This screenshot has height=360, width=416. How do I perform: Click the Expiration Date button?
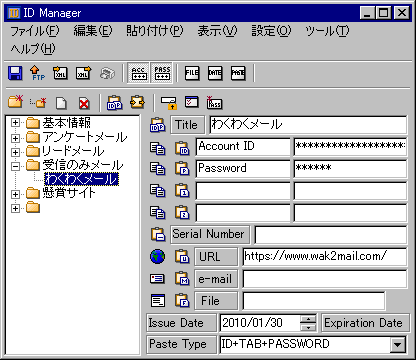coord(365,323)
